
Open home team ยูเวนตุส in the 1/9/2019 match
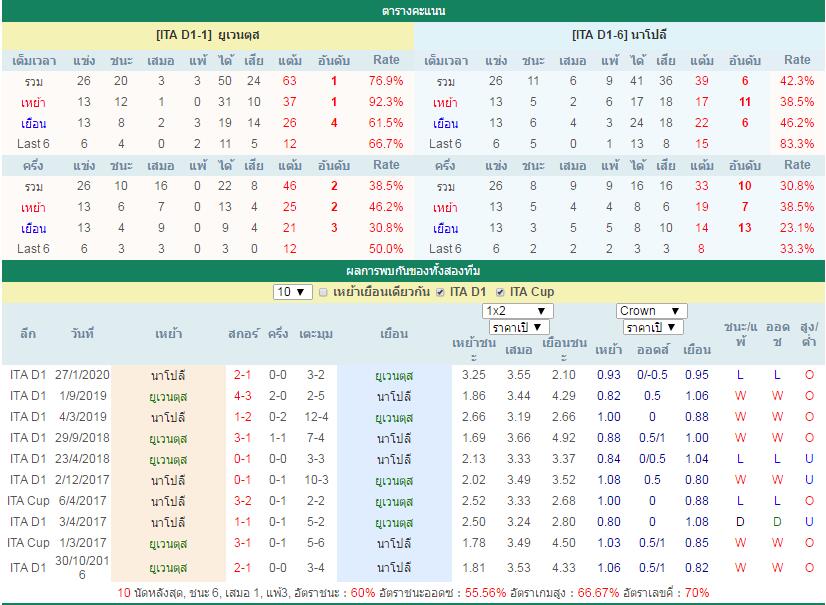pos(168,396)
